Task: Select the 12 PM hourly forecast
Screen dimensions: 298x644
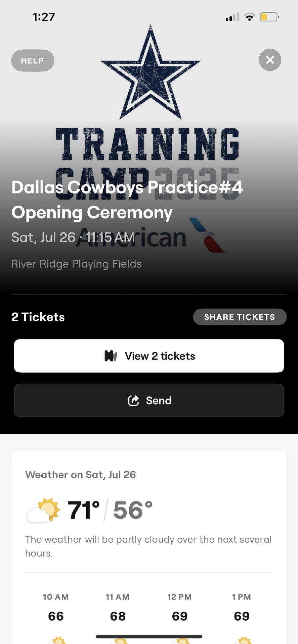Action: [x=179, y=607]
